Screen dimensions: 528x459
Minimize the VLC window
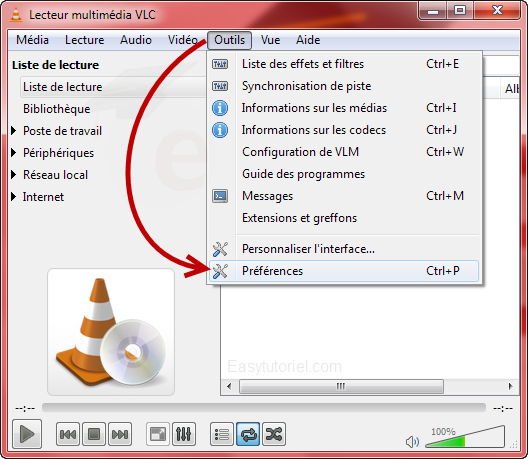(x=433, y=11)
